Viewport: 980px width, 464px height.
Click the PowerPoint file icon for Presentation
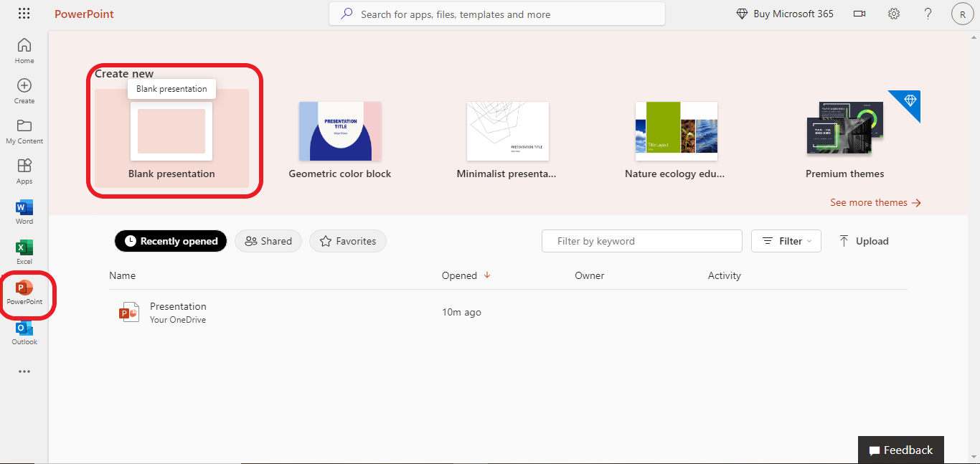pos(129,312)
